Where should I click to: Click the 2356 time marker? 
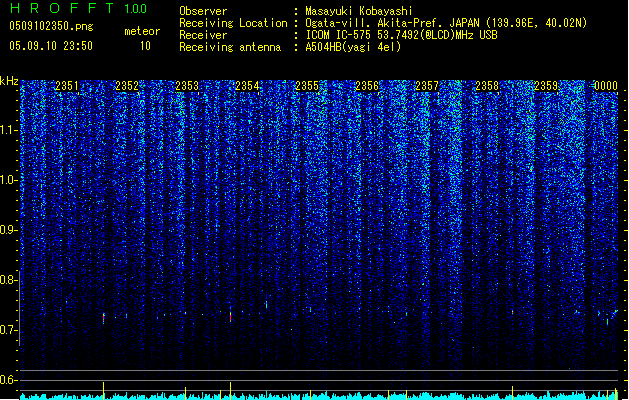point(367,86)
